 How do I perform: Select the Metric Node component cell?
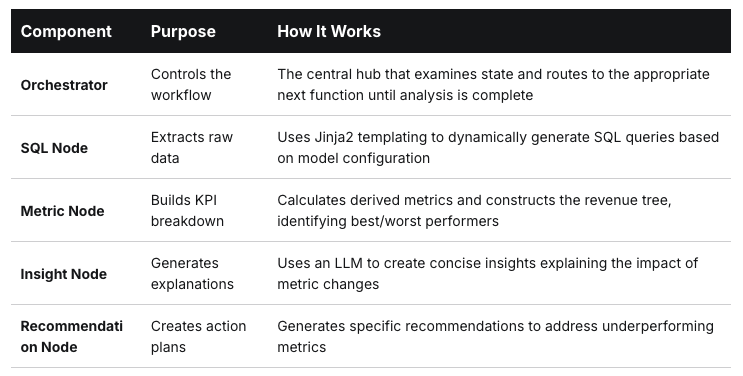click(62, 211)
